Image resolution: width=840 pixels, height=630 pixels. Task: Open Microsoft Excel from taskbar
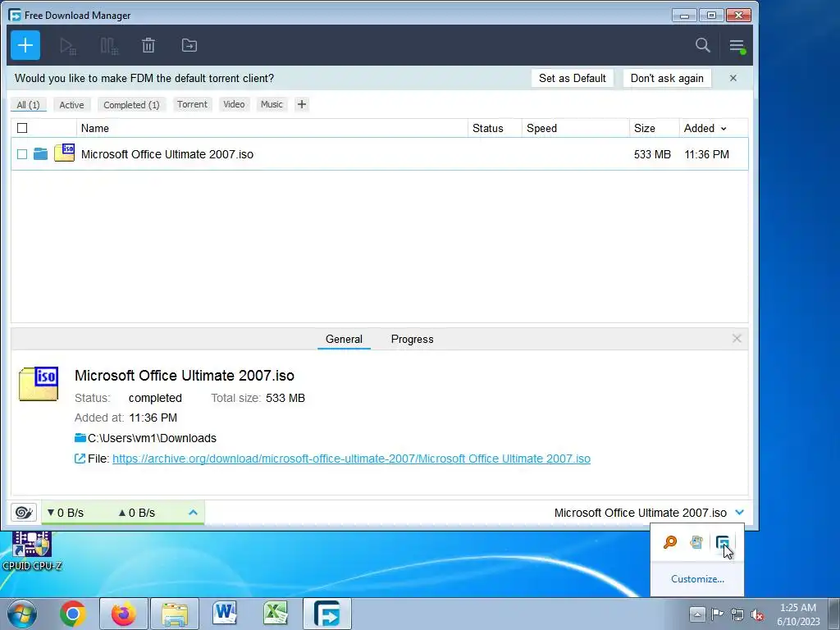tap(276, 614)
